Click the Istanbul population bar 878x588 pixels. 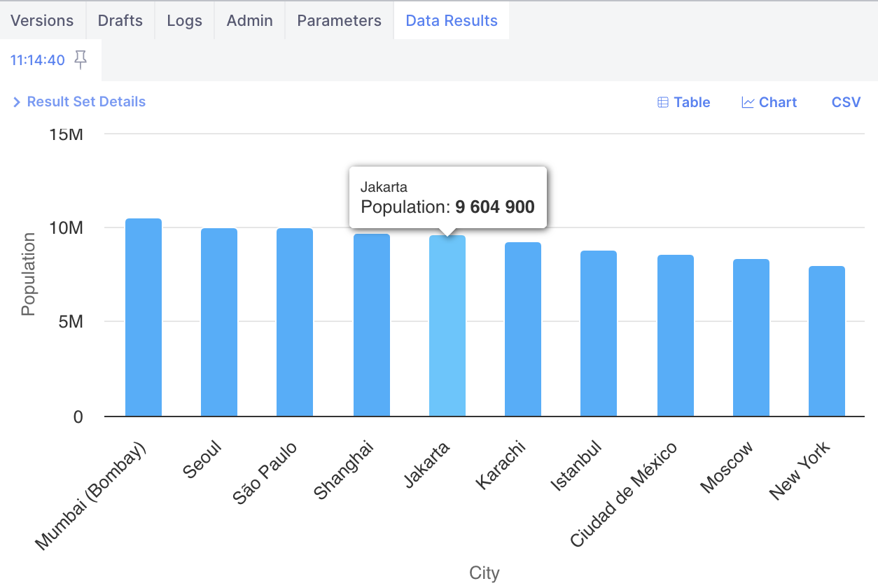point(599,334)
